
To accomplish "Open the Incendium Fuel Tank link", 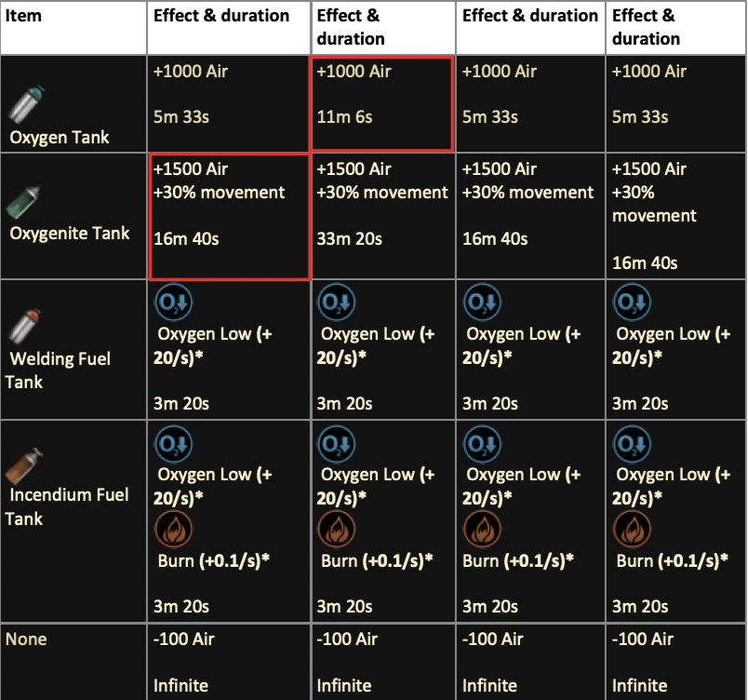I will pos(67,506).
